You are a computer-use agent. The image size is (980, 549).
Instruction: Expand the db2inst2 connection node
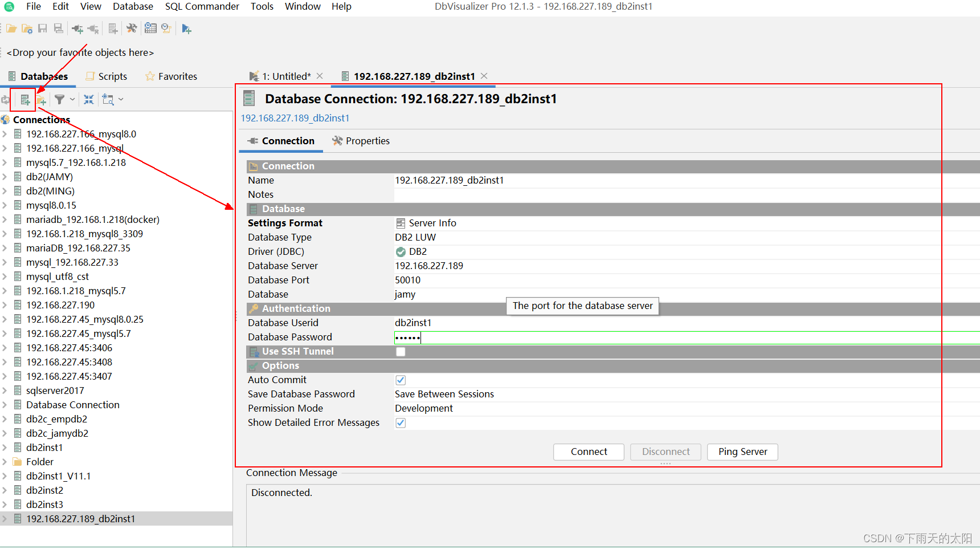tap(5, 490)
